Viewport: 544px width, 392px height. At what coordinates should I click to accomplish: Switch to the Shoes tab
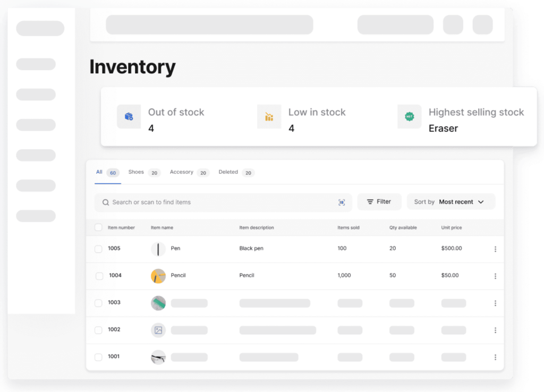click(137, 173)
